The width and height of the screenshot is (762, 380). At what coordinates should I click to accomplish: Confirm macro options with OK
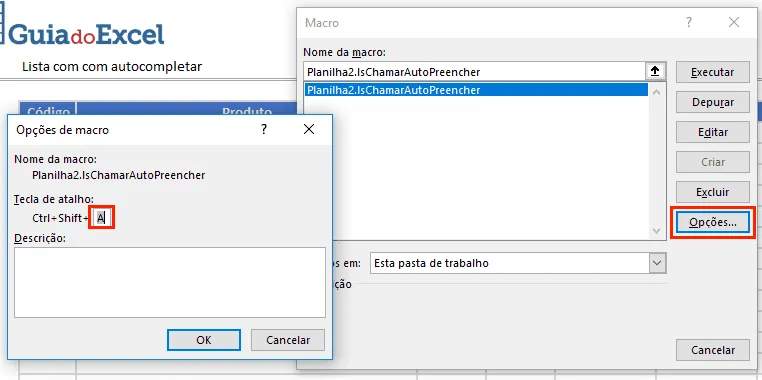tap(204, 340)
